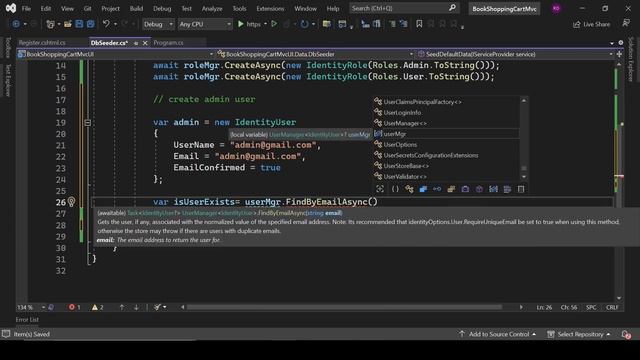Toggle the snippets filter icon in IntelliSense
This screenshot has width=640, height=360.
click(521, 189)
